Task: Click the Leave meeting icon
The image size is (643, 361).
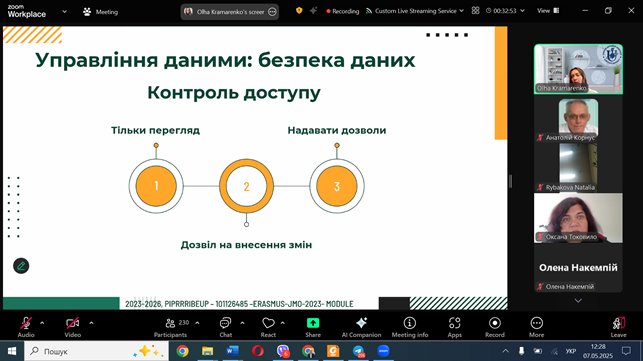Action: click(x=618, y=323)
